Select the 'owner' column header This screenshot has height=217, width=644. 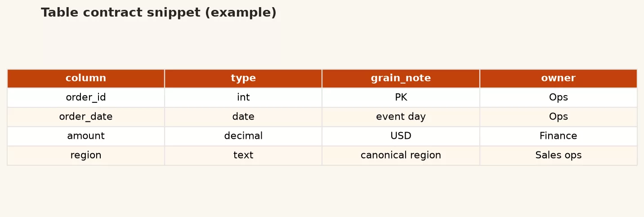point(559,78)
